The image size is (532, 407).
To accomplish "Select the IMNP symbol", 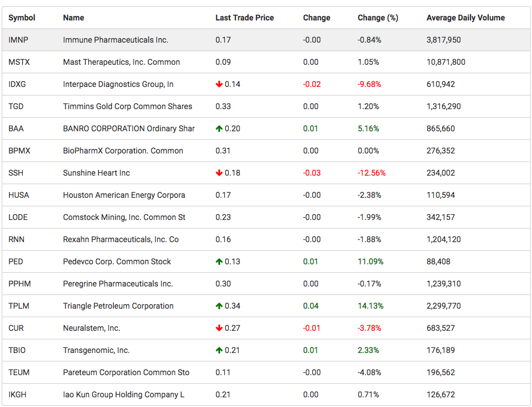I will tap(18, 40).
